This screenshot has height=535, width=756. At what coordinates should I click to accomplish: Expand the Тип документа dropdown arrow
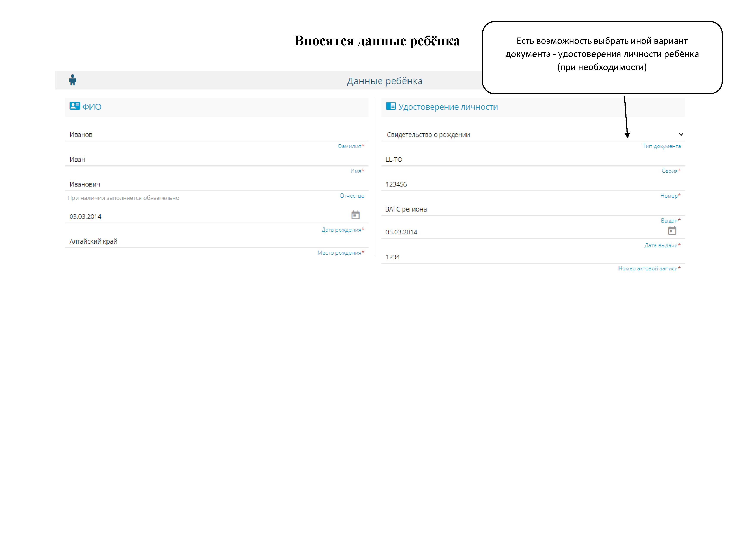(x=681, y=134)
